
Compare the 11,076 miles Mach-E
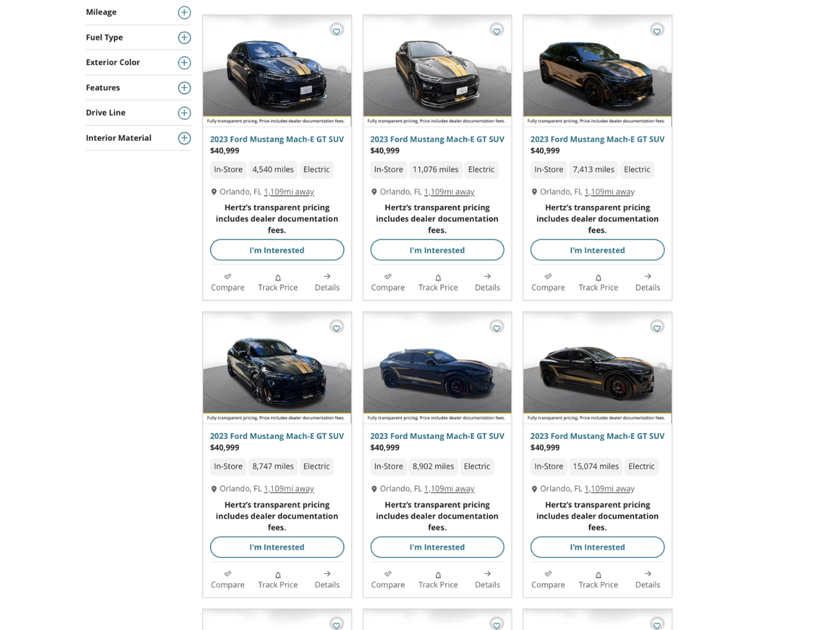click(388, 282)
